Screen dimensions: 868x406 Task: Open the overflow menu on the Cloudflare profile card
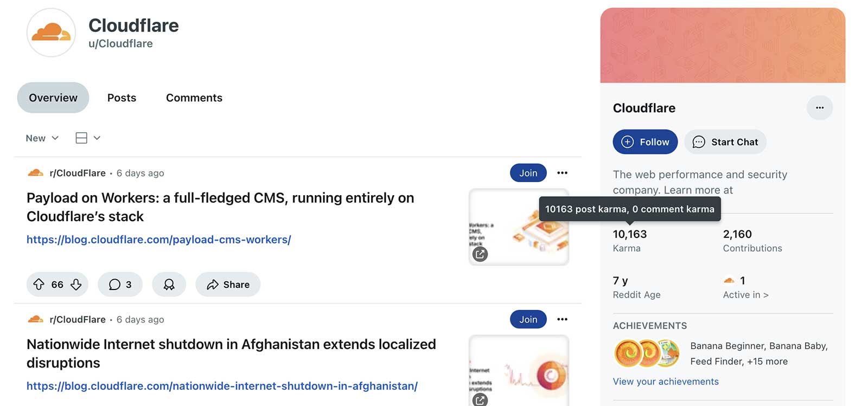coord(820,107)
